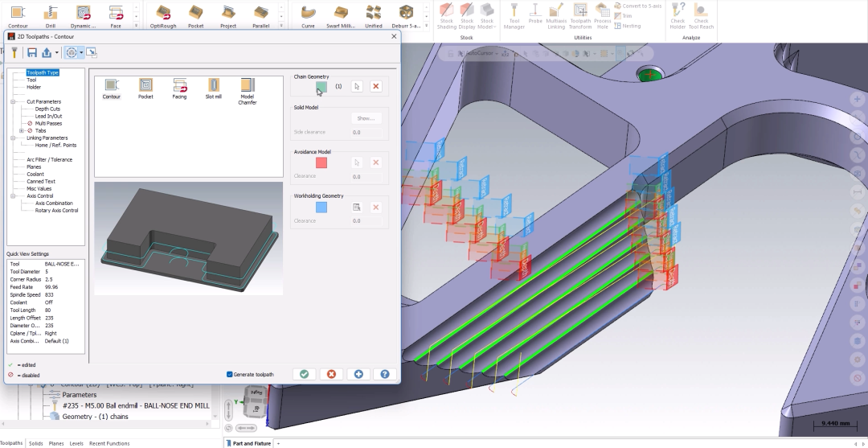Select chain geometry with the arrow button
This screenshot has height=448, width=868.
(357, 86)
